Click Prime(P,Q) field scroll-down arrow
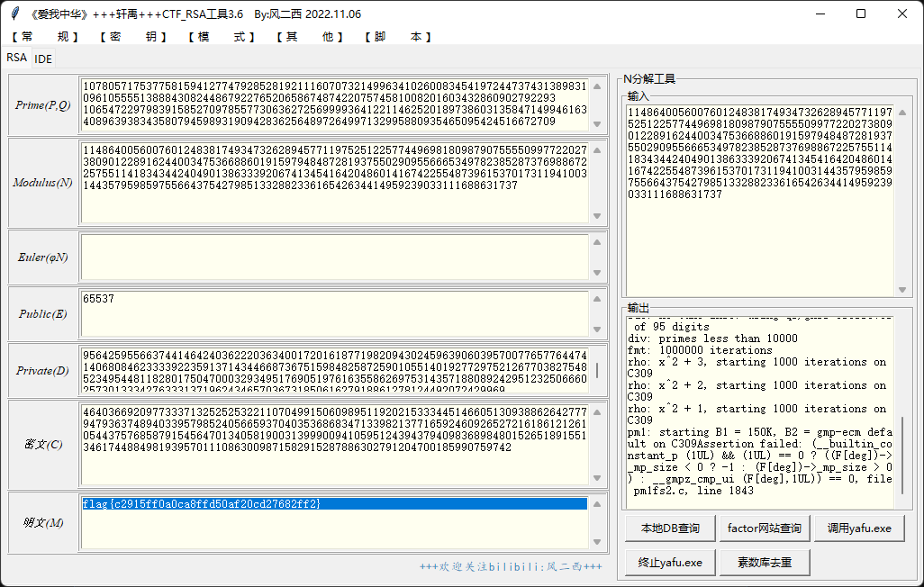 coord(597,123)
